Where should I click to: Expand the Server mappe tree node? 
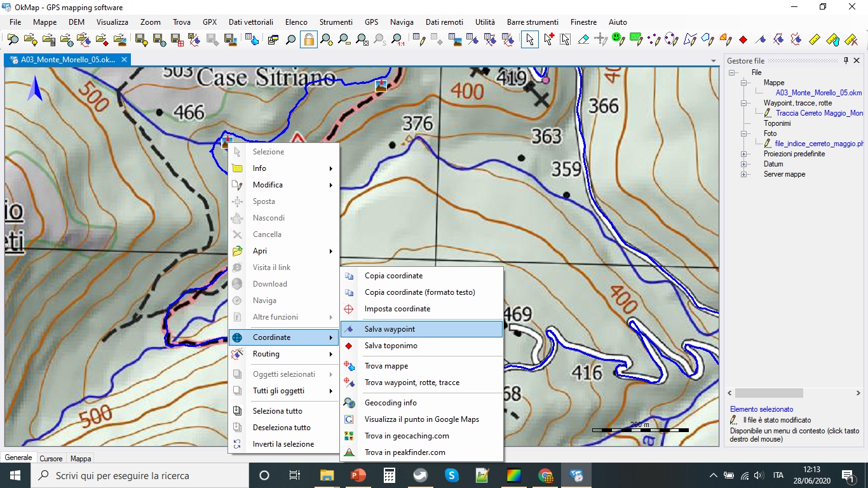point(743,174)
